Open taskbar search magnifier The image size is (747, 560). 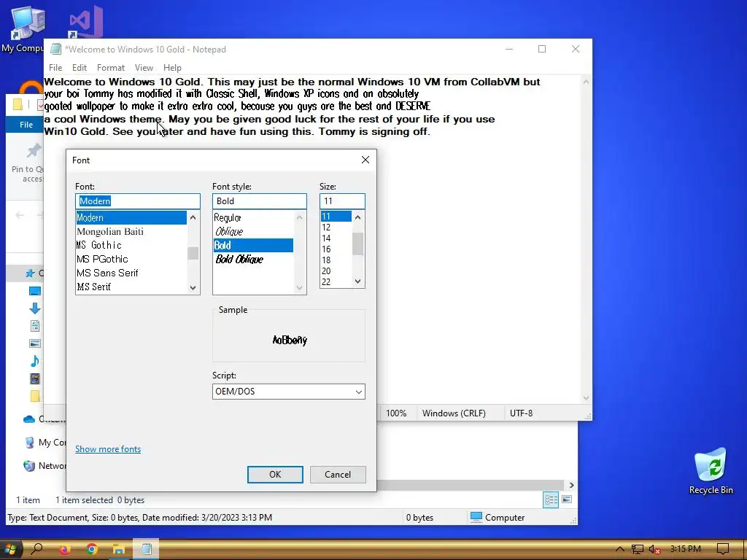(36, 549)
